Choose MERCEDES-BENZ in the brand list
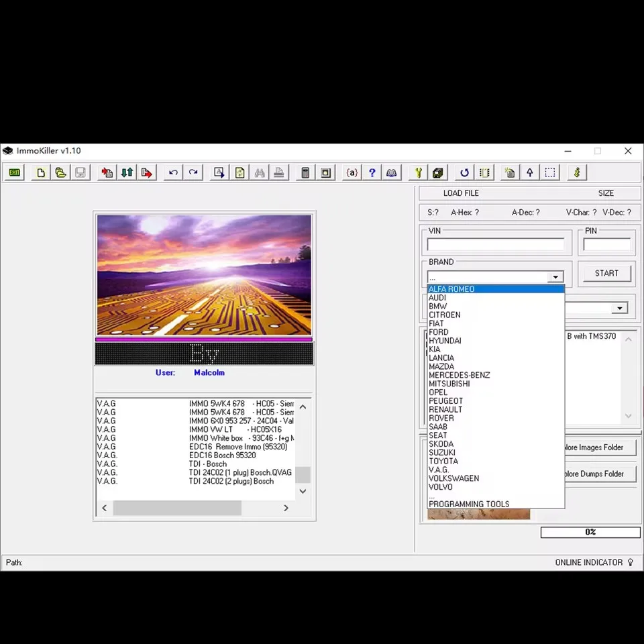Screen dimensions: 644x644 [460, 375]
